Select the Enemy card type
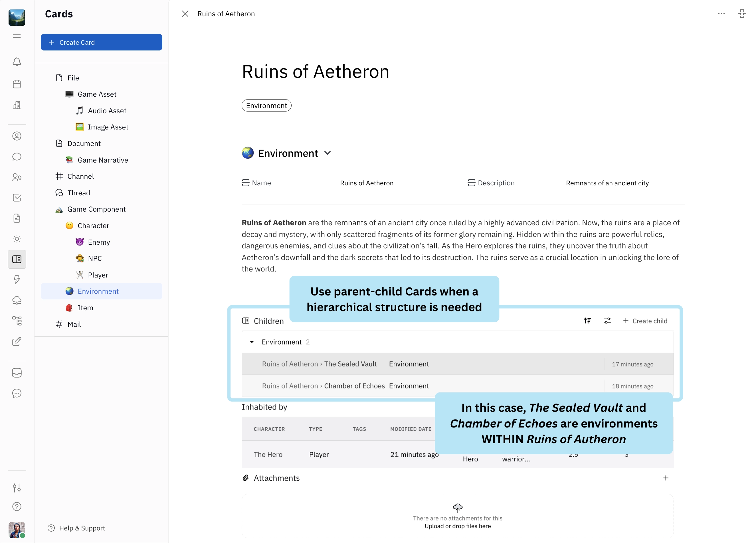The height and width of the screenshot is (543, 756). point(99,242)
